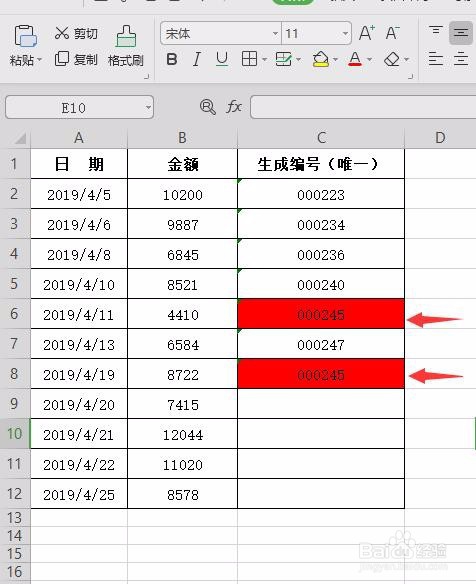Screen dimensions: 476x584
Task: Toggle Bold formatting
Action: pyautogui.click(x=172, y=59)
